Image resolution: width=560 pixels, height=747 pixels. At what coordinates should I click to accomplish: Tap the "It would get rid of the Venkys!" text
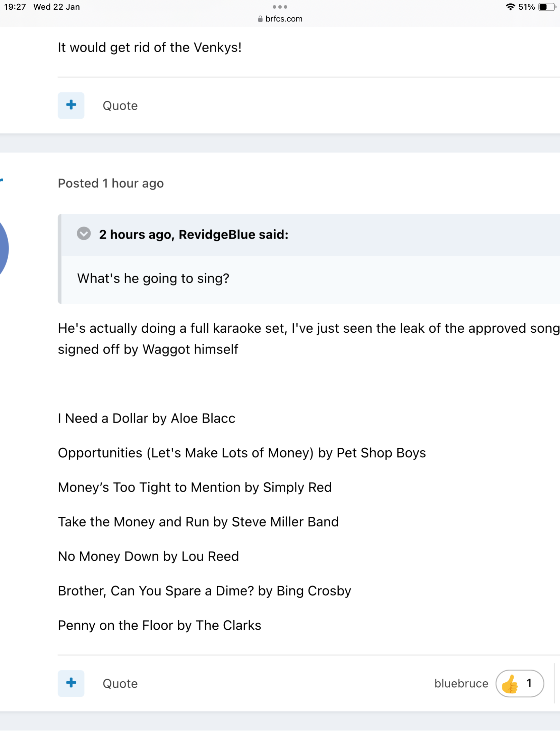click(149, 47)
